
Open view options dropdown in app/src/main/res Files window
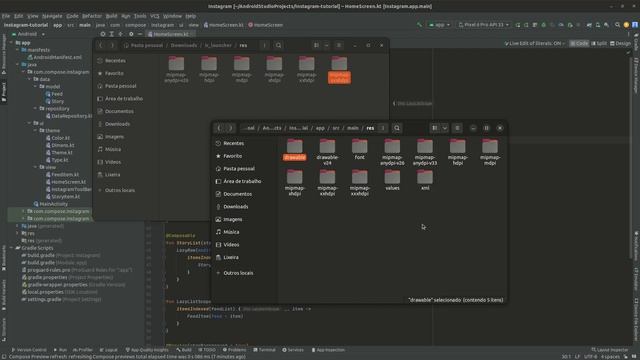click(x=445, y=128)
